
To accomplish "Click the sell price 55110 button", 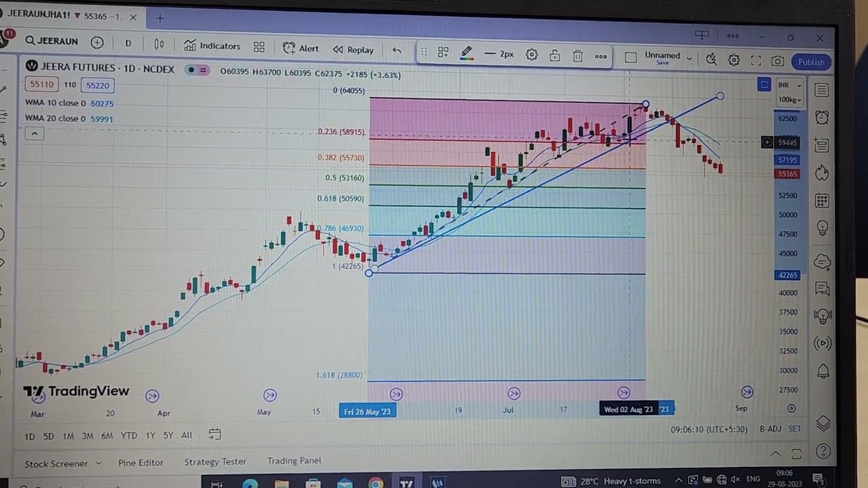I will [41, 85].
